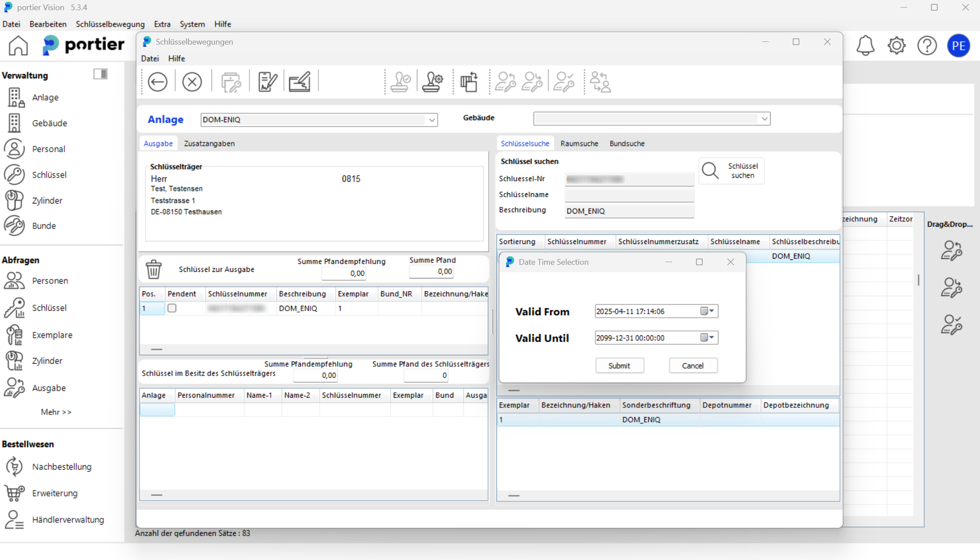Image resolution: width=980 pixels, height=560 pixels.
Task: Click the home icon beside the portier logo
Action: point(18,45)
